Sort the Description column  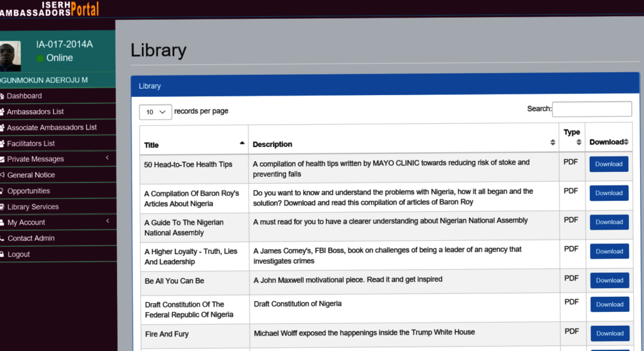tap(552, 143)
